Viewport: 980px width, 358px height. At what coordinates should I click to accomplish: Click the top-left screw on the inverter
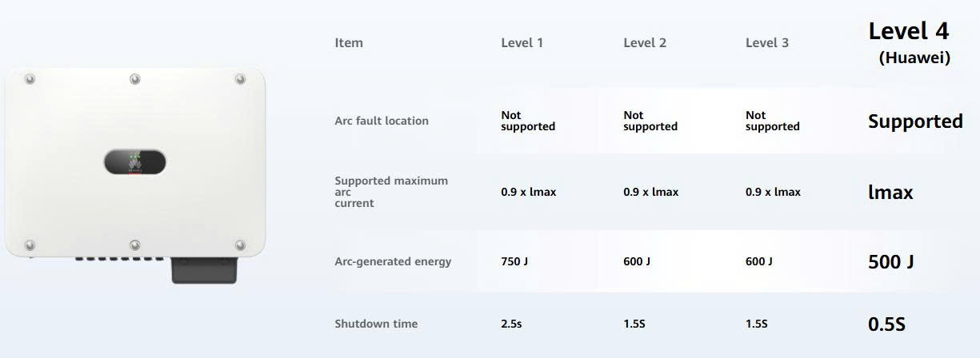30,79
